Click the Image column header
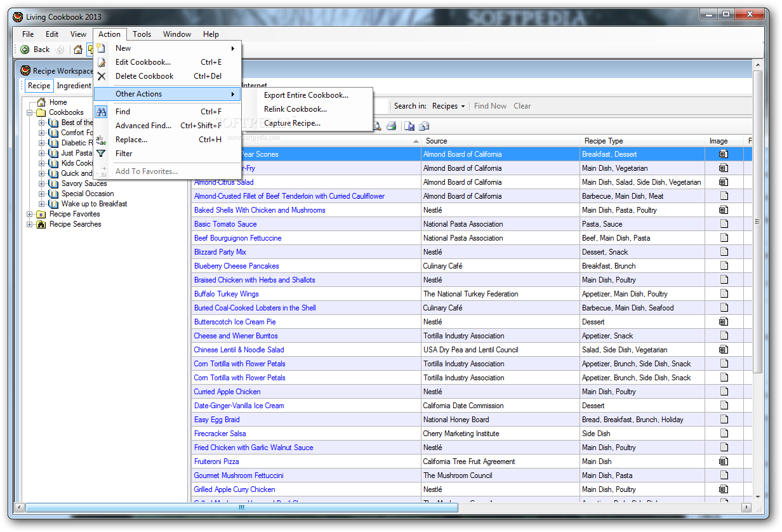782x532 pixels. coord(724,141)
